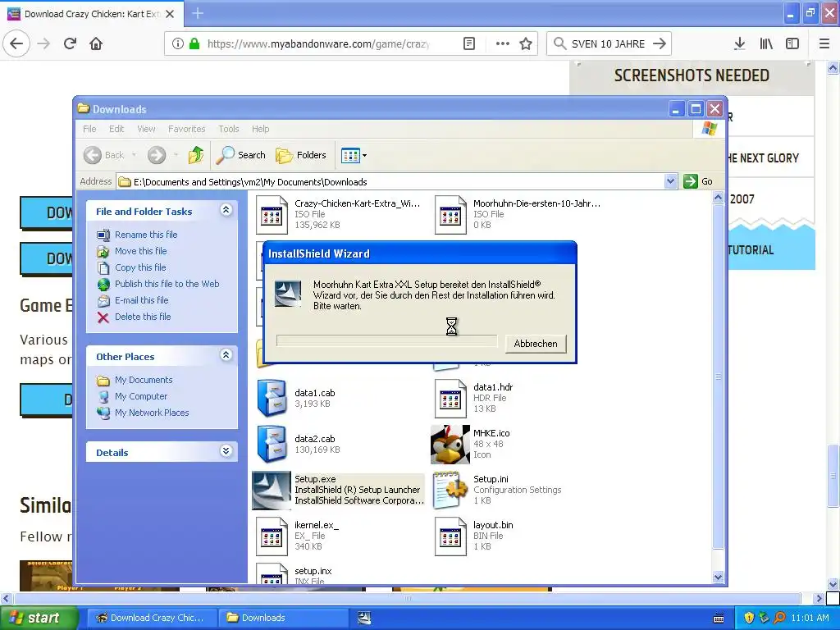Collapse File and Folder Tasks panel
Viewport: 840px width, 630px height.
tap(226, 210)
